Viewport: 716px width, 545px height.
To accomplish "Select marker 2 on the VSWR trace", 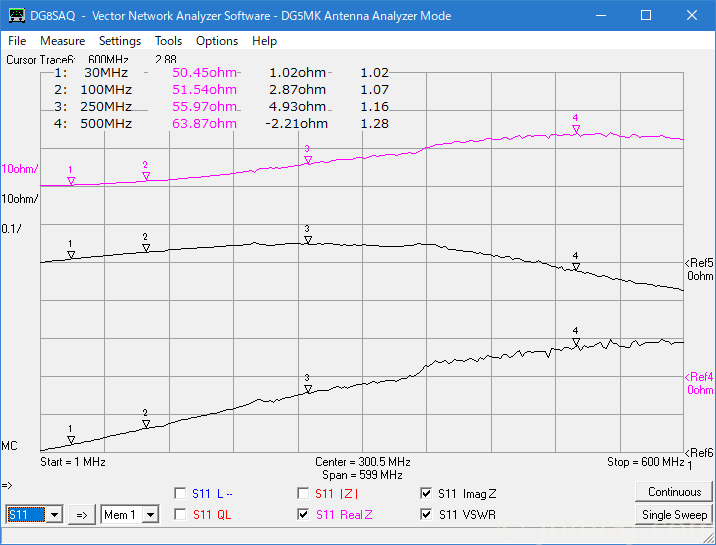I will tap(146, 424).
